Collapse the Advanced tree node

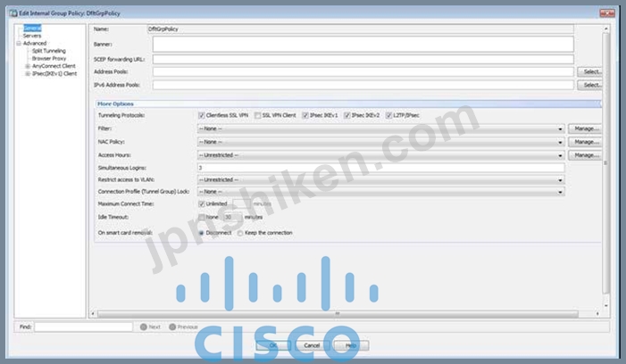(19, 44)
